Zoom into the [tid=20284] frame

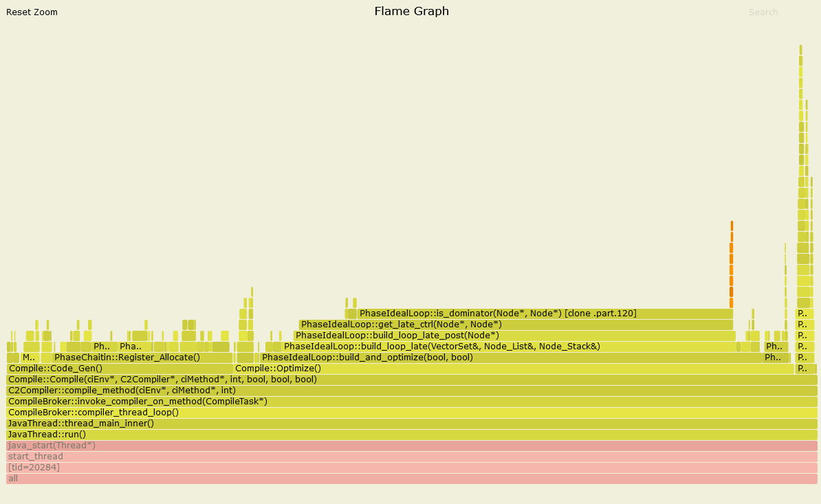411,468
